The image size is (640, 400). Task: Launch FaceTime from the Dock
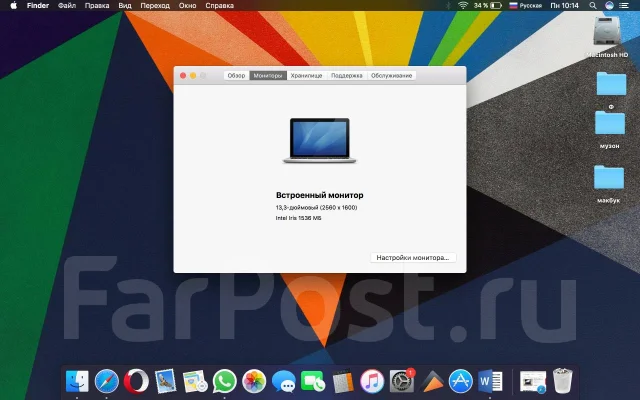[313, 381]
